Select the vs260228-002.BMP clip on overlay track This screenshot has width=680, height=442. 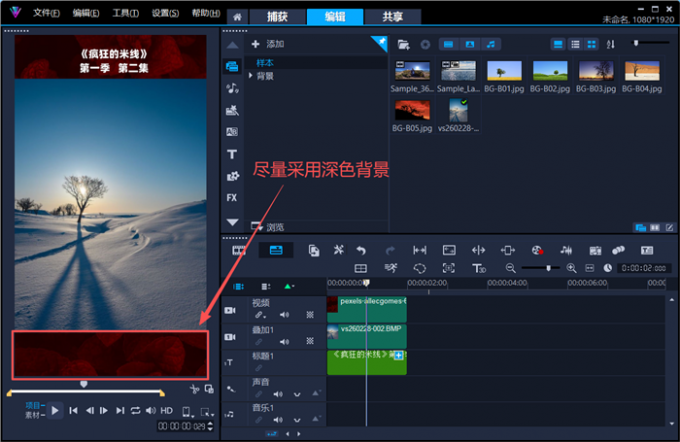point(367,337)
